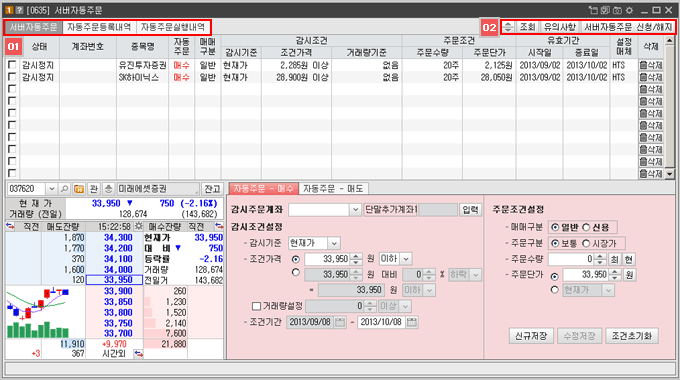Click the 관 watchlist icon button
Screen dimensions: 680x380
tap(94, 189)
